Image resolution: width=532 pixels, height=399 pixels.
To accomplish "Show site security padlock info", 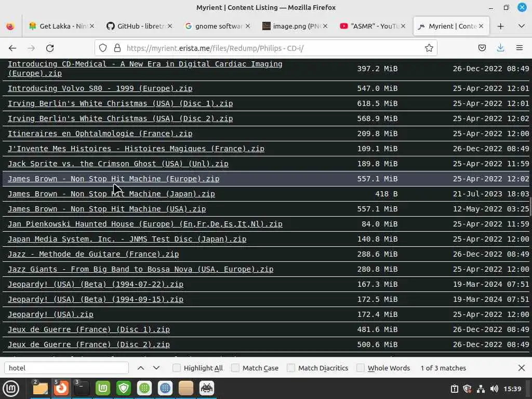I will point(117,48).
